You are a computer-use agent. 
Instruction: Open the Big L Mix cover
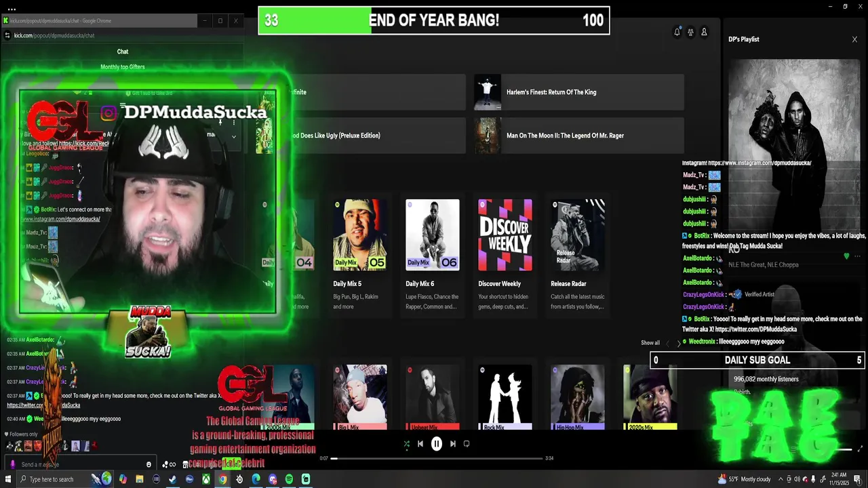click(360, 397)
